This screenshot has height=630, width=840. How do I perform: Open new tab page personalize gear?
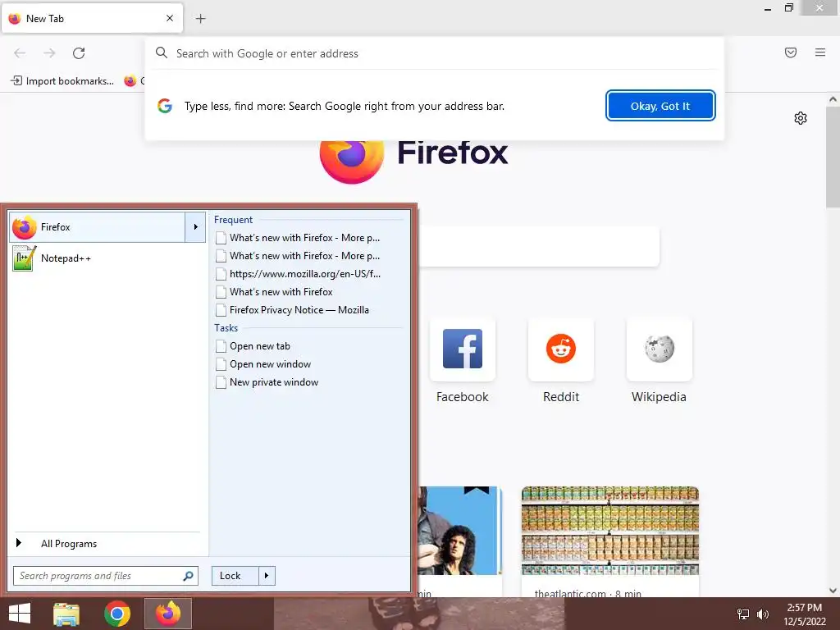click(x=801, y=118)
